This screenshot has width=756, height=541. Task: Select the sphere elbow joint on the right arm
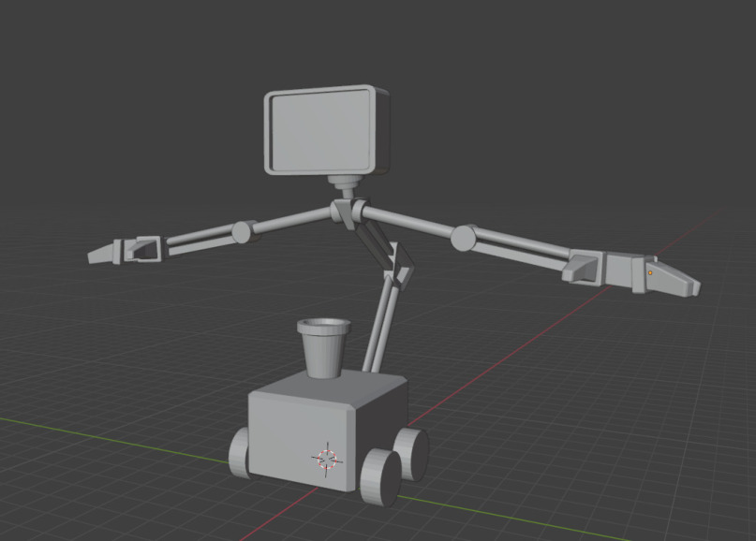click(x=462, y=240)
